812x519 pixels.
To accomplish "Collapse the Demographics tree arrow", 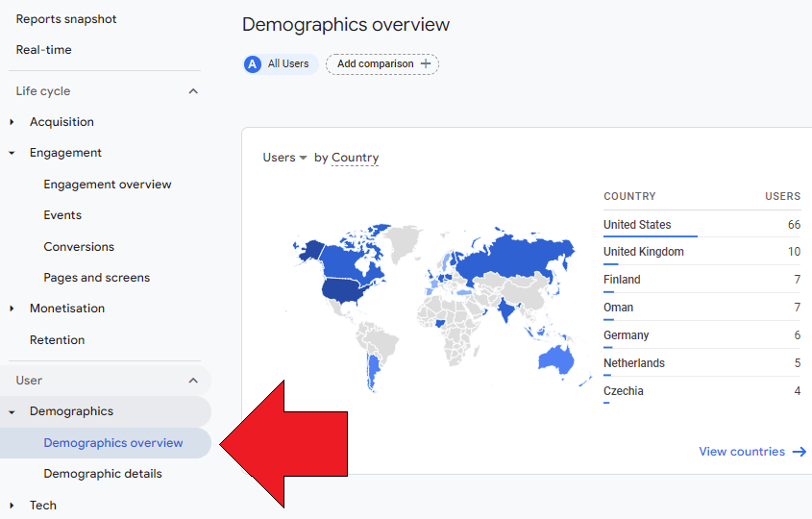I will coord(12,412).
